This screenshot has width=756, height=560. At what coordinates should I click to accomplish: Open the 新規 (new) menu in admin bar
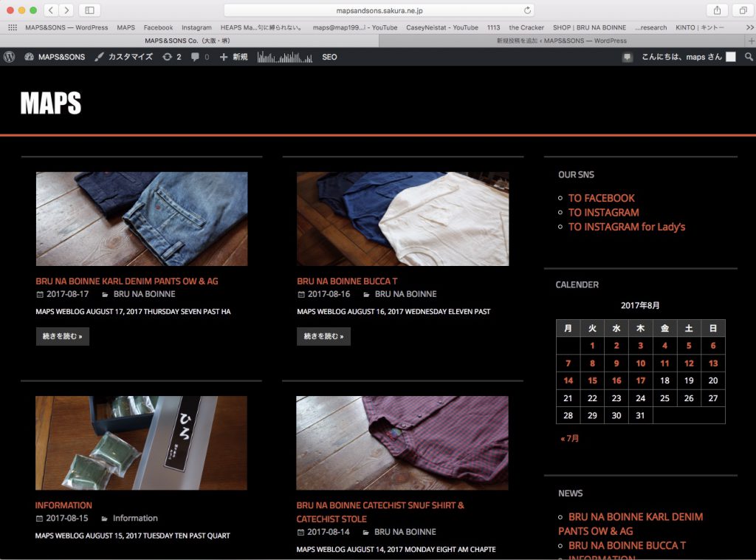click(x=233, y=57)
